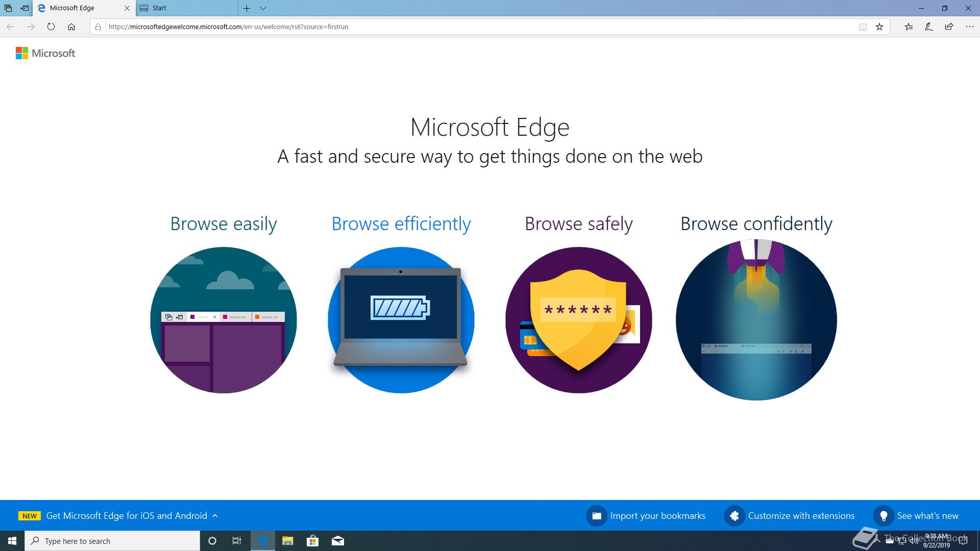The height and width of the screenshot is (551, 980).
Task: Click the lightbulb icon
Action: [884, 516]
